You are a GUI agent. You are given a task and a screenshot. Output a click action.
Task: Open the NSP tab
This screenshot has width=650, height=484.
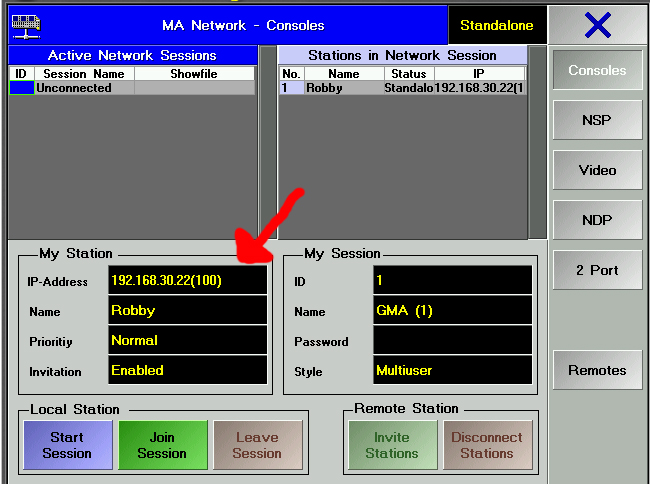coord(597,120)
